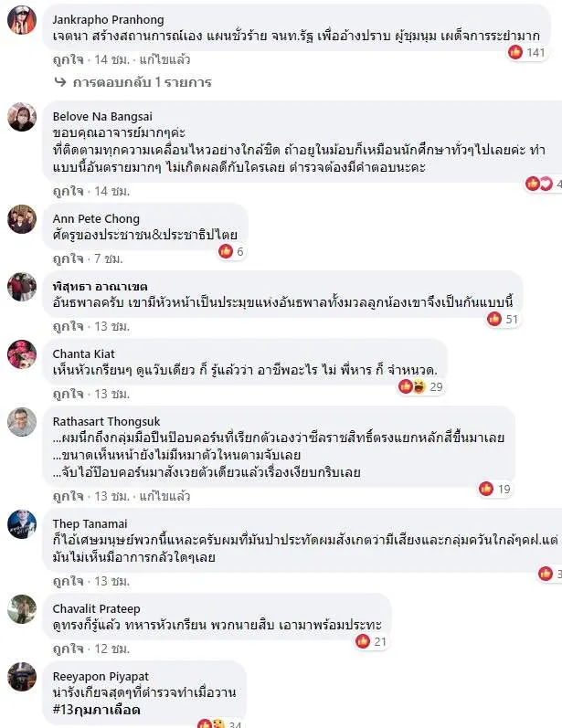Show edit history on Rathasart Thongsuk's comment
Screen dimensions: 562x728
(x=164, y=496)
